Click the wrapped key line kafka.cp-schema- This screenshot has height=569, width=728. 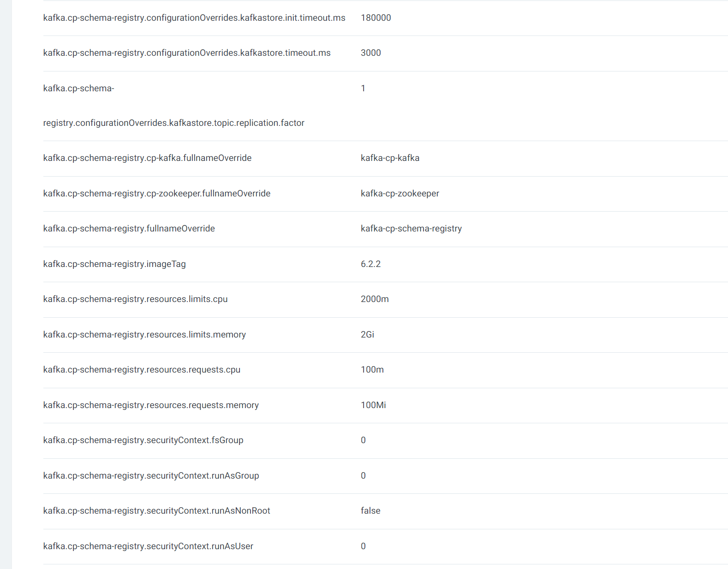[x=78, y=89]
